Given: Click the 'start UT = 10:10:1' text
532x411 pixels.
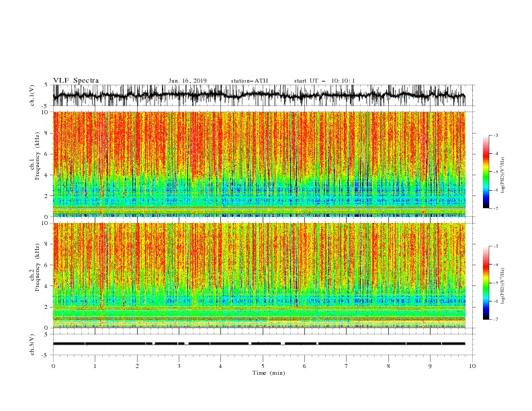Looking at the screenshot, I should click(x=324, y=81).
